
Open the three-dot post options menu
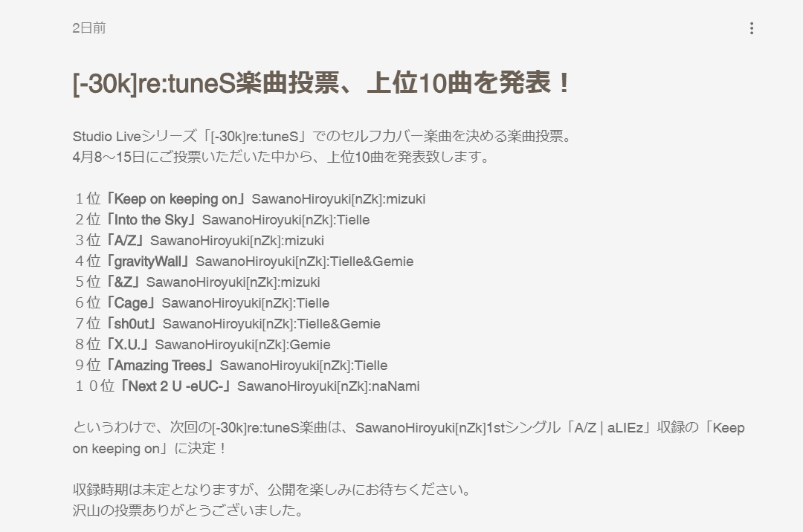(751, 28)
